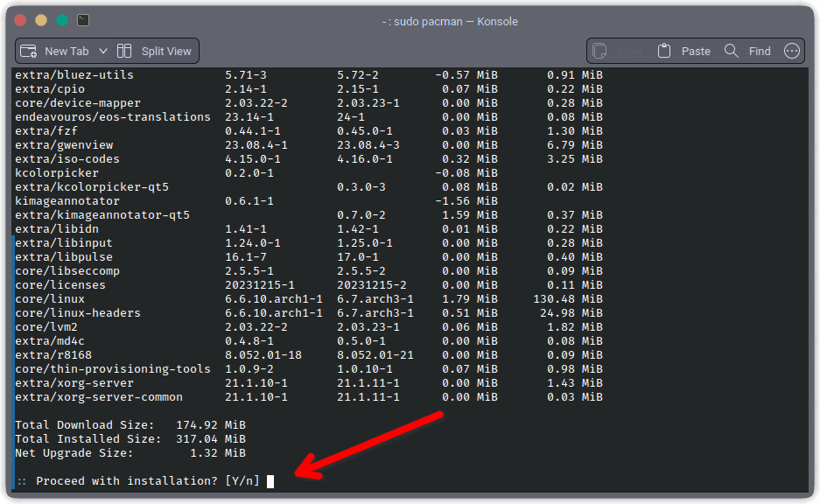Click 'extra/md4c' package name

point(50,341)
